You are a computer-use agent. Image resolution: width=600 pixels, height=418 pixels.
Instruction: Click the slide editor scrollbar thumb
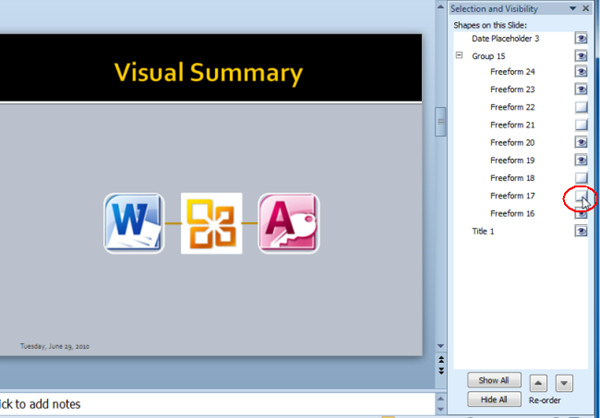click(x=440, y=122)
